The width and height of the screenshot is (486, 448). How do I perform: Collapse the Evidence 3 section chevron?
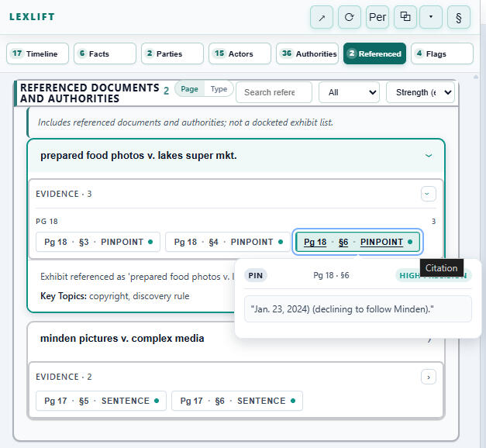pyautogui.click(x=429, y=194)
